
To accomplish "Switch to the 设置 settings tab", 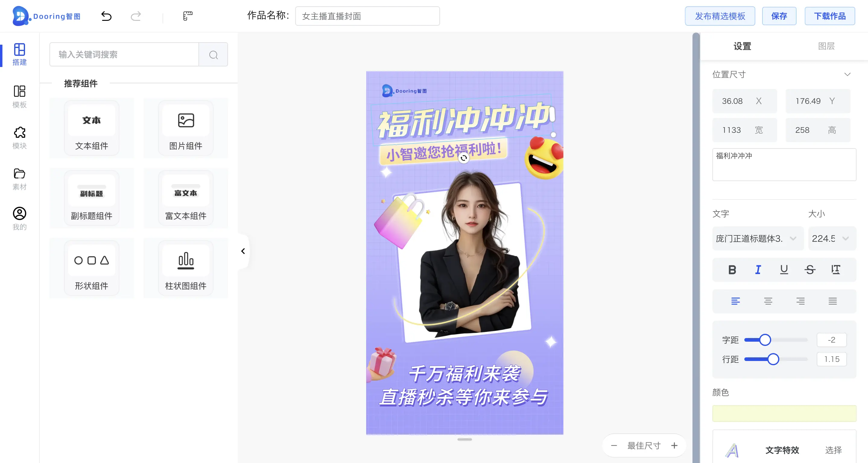I will coord(742,46).
